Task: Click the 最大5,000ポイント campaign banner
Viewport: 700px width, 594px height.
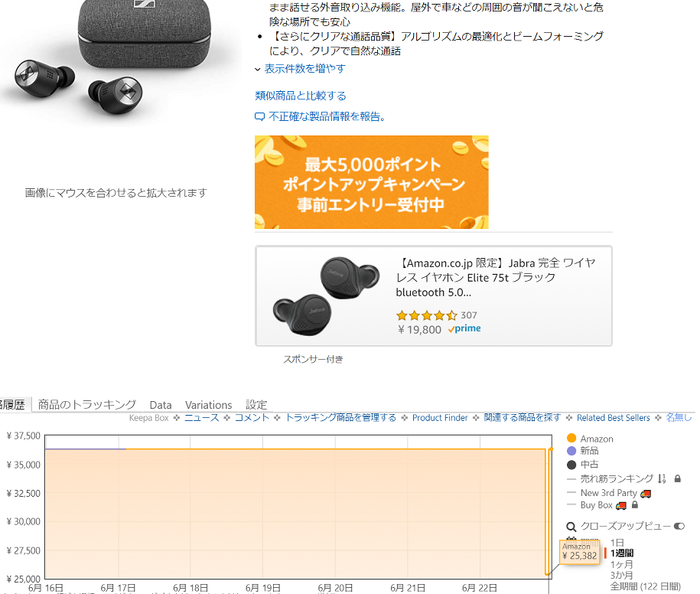Action: coord(372,182)
